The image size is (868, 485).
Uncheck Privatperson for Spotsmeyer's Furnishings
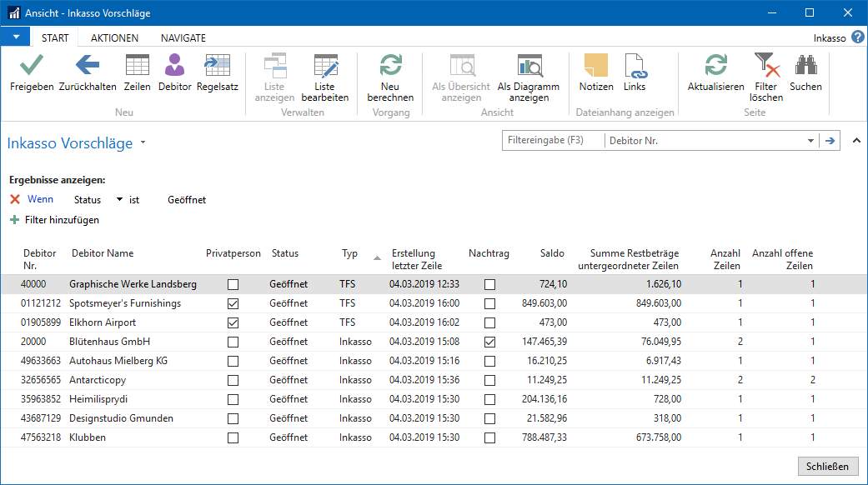click(233, 303)
